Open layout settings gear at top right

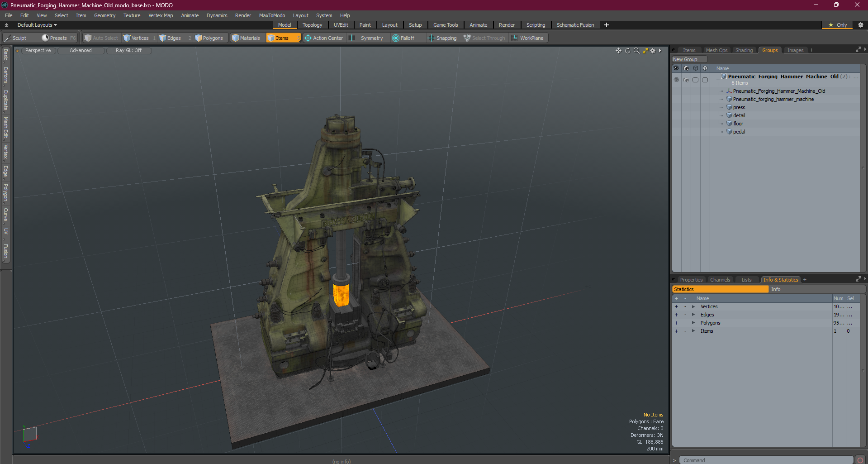click(860, 25)
